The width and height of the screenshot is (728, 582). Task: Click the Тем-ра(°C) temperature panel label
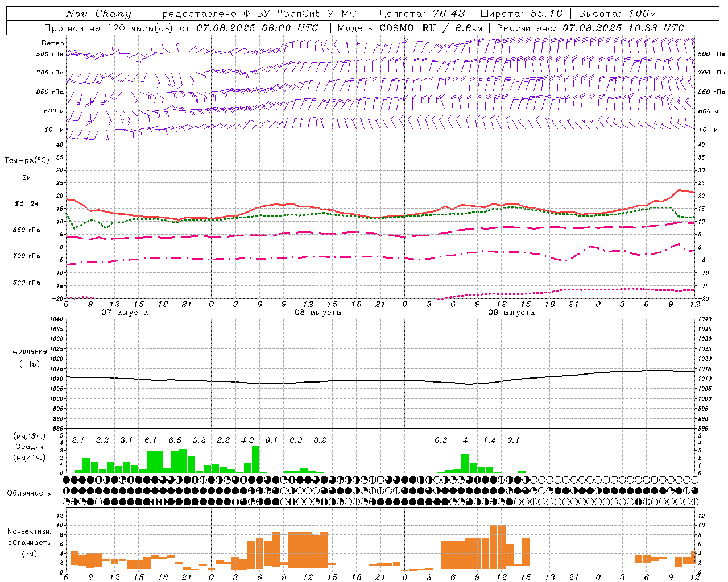(x=27, y=161)
